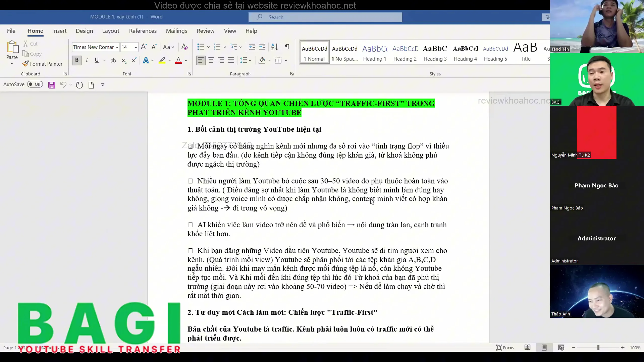This screenshot has width=644, height=362.
Task: Apply yellow text highlight color
Action: [162, 60]
